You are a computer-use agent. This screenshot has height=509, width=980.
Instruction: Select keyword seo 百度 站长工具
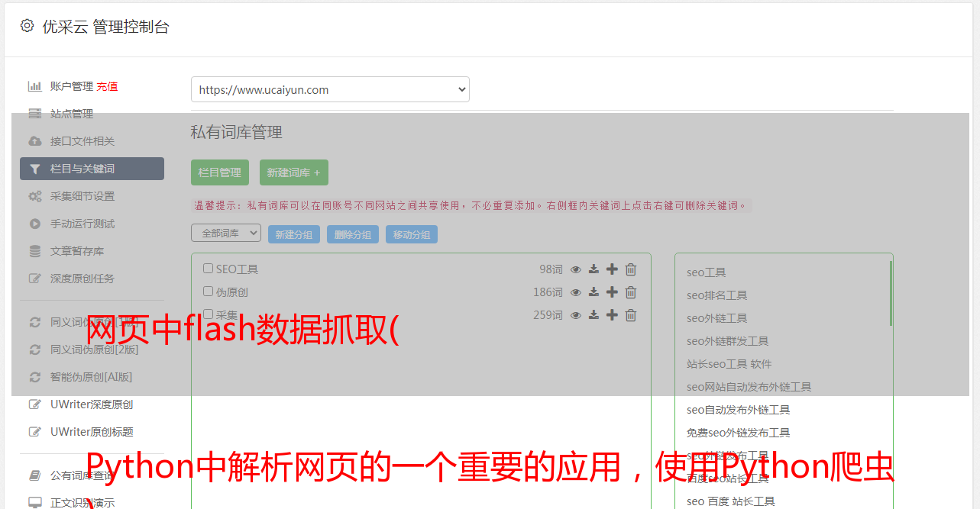(x=730, y=501)
